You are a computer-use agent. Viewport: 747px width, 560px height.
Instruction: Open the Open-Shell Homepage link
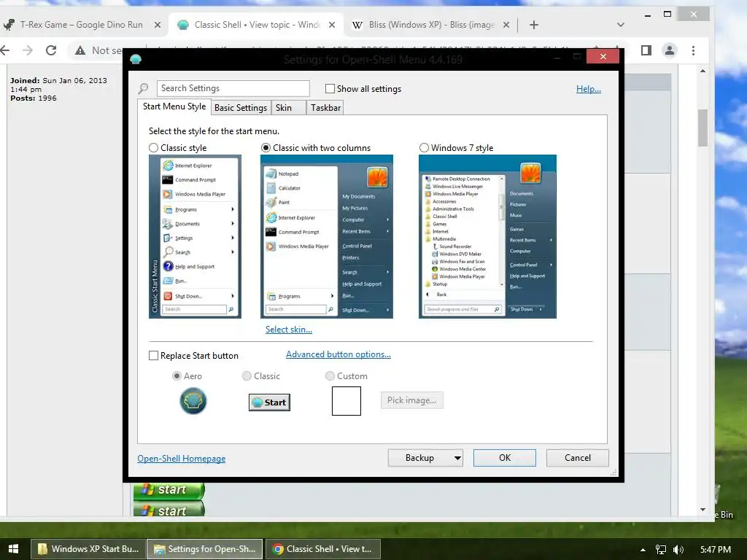click(182, 458)
